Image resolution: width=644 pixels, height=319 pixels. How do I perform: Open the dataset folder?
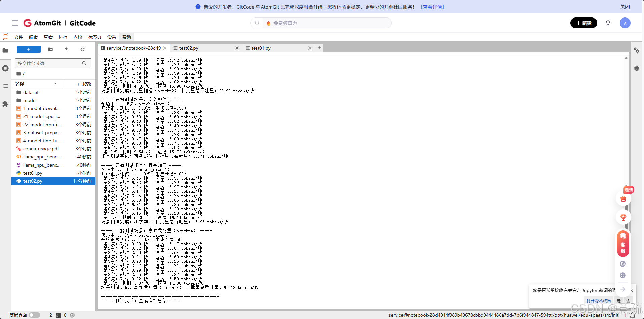(x=53, y=92)
